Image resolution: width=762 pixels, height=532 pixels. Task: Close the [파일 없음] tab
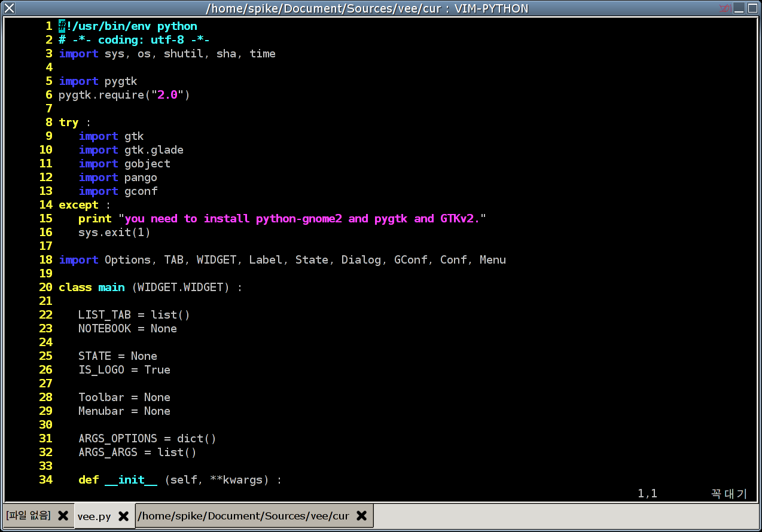pos(63,516)
